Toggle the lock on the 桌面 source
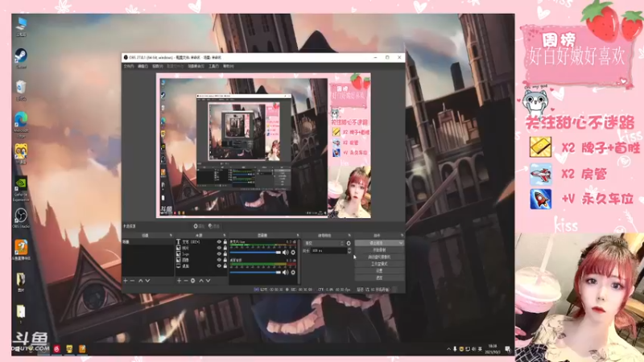The width and height of the screenshot is (644, 362). 225,265
